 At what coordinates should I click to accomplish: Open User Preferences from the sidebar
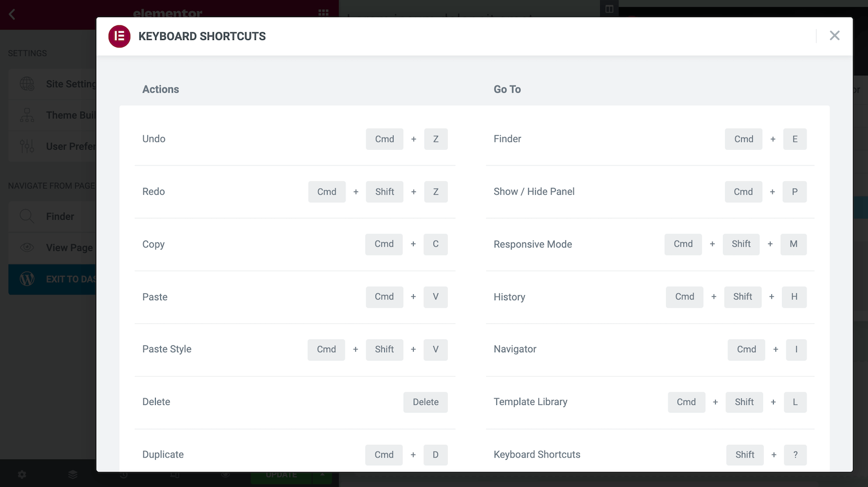click(27, 146)
